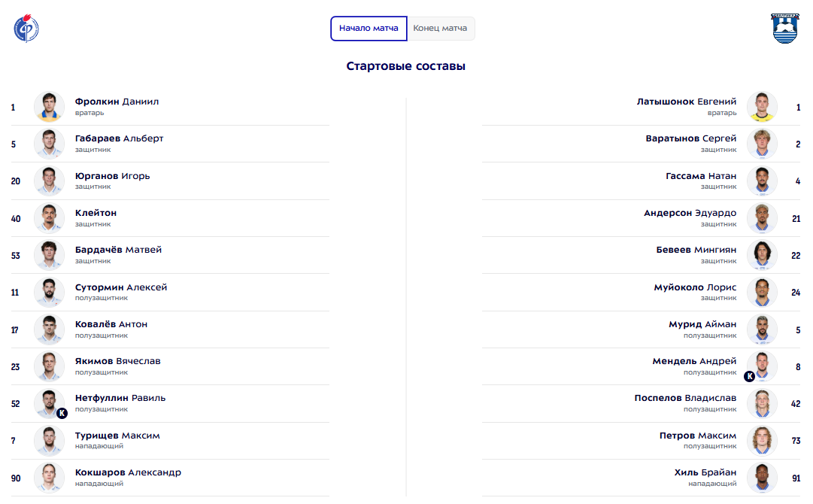Viewport: 813px width, 504px height.
Task: Open Фролкин Даниил's player photo
Action: 49,107
